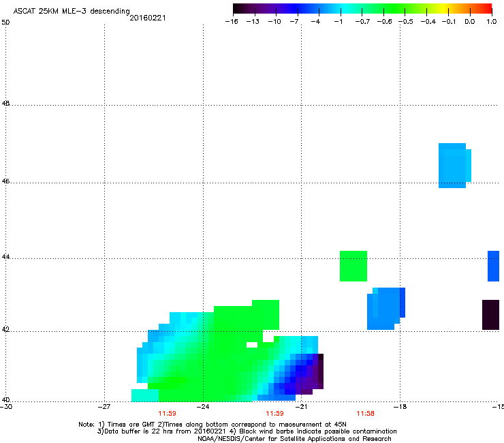Click the small white gap inside the green blob
The image size is (504, 443).
coord(252,345)
